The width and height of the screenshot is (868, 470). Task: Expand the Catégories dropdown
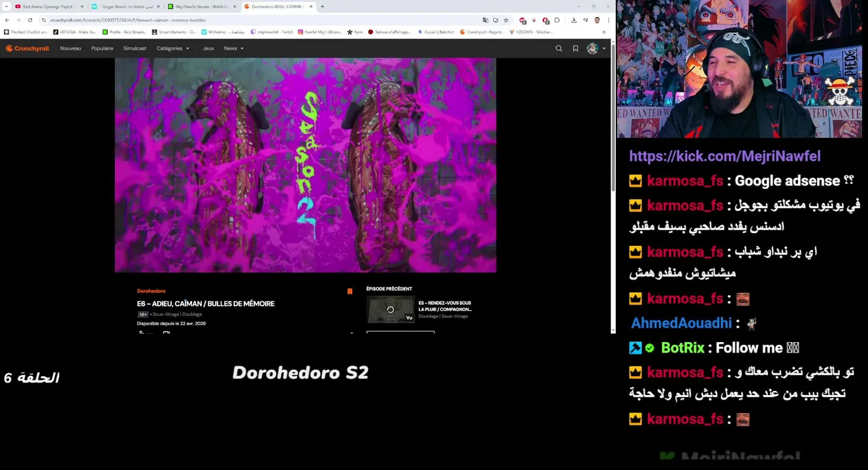[x=172, y=48]
